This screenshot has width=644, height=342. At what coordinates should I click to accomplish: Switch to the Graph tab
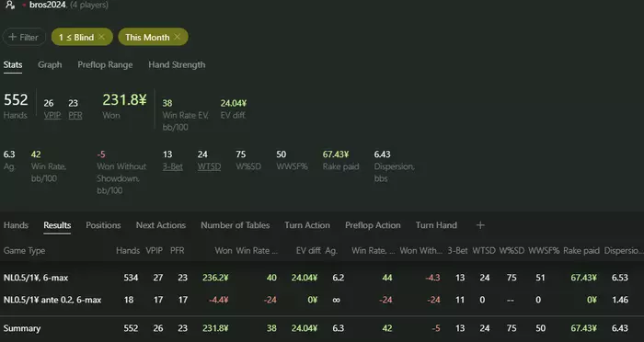pos(50,65)
